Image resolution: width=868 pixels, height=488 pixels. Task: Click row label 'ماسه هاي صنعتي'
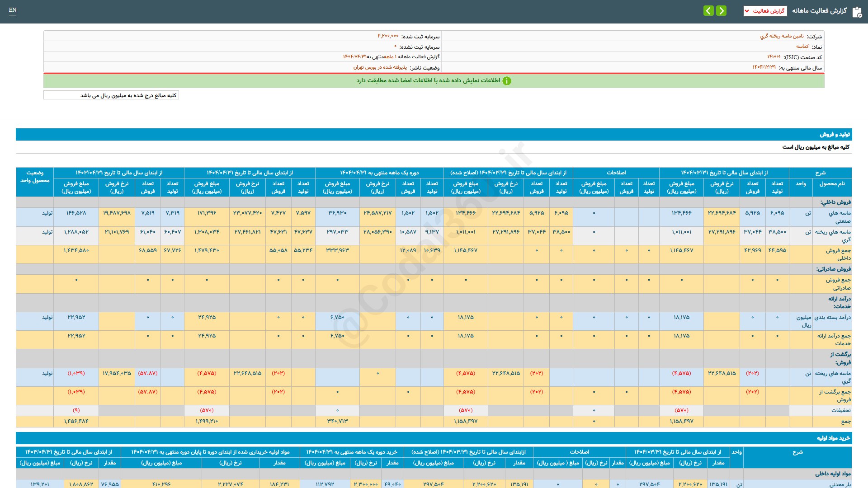[832, 217]
